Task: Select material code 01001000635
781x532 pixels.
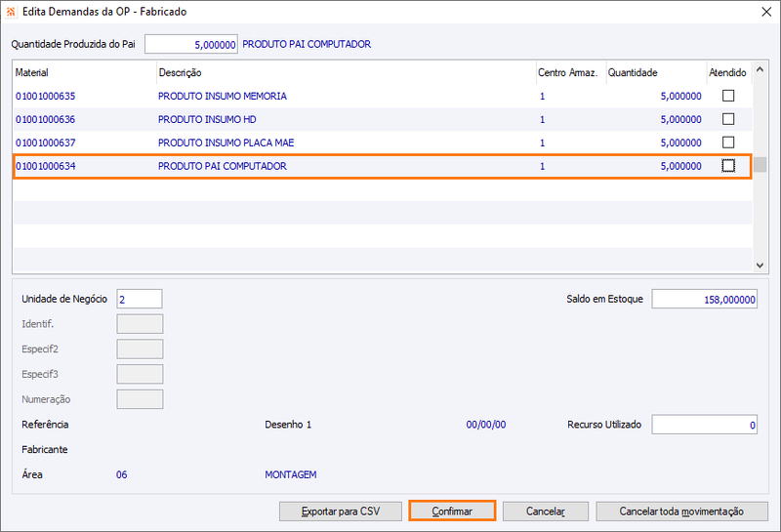Action: [45, 96]
